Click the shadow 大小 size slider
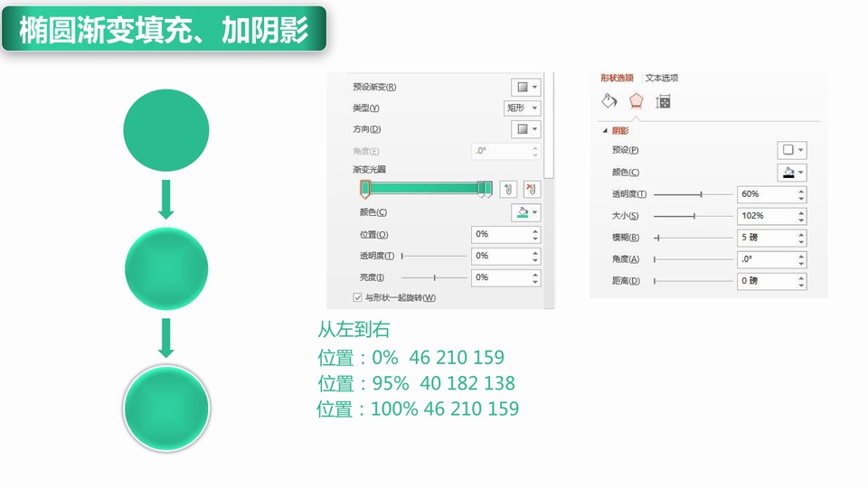868x488 pixels. (693, 216)
